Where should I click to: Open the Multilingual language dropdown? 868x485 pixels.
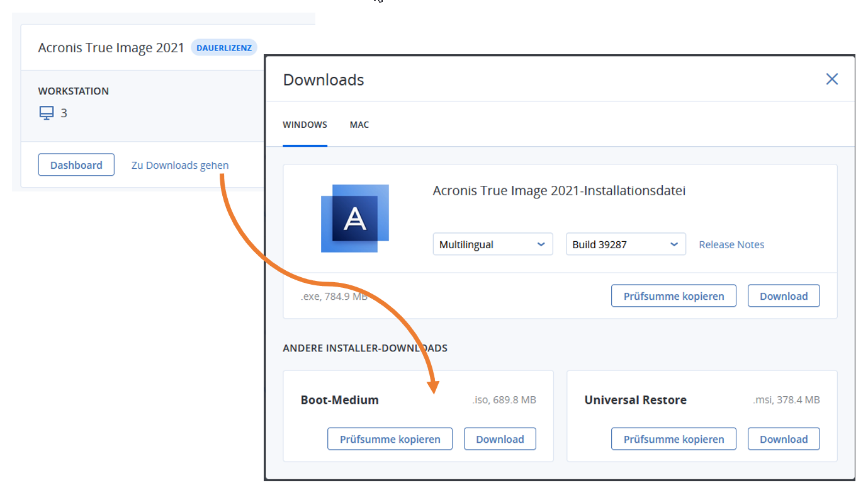[493, 244]
